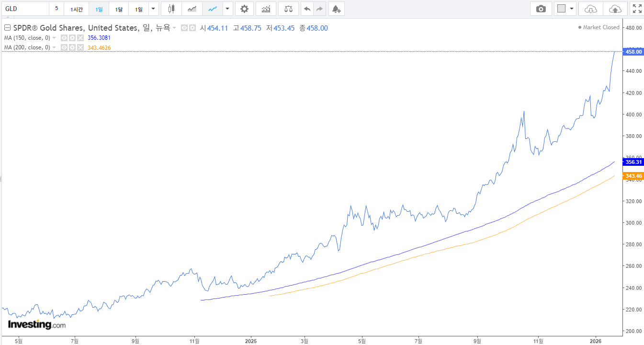Viewport: 644px width, 345px height.
Task: Enter fullscreen mode with the arrows icon
Action: (637, 9)
